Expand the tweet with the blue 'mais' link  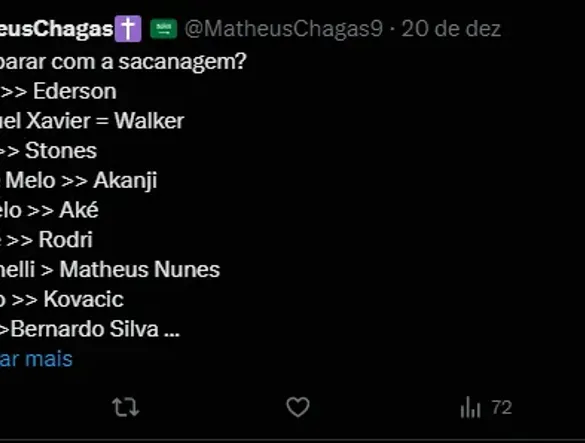(x=36, y=359)
